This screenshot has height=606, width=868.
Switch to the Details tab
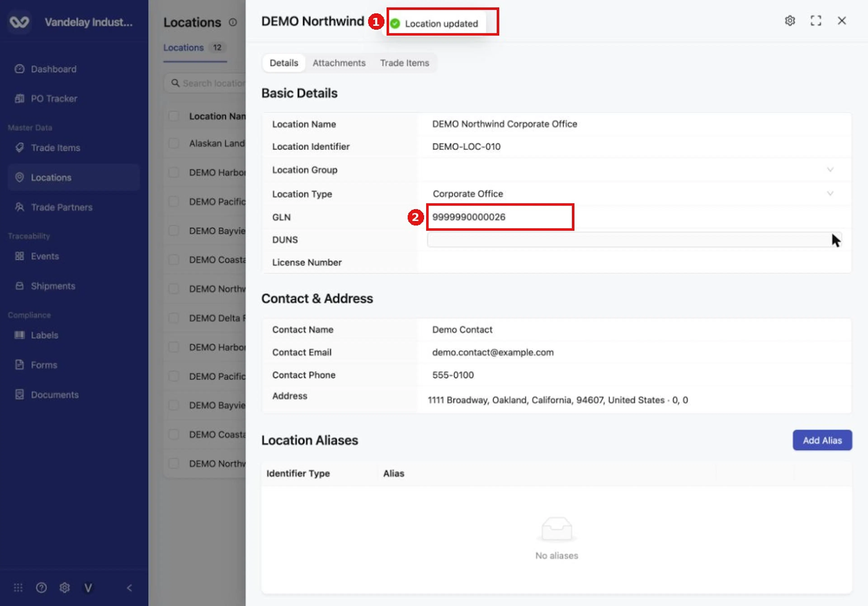click(284, 63)
